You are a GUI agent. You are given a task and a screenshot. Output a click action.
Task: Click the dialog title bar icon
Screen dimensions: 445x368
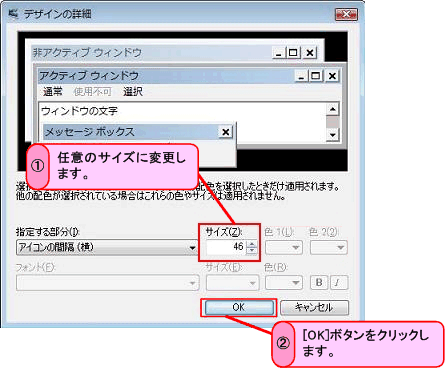pyautogui.click(x=14, y=14)
